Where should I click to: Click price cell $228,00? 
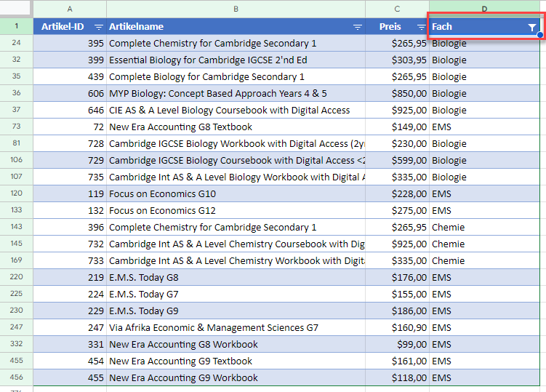397,193
